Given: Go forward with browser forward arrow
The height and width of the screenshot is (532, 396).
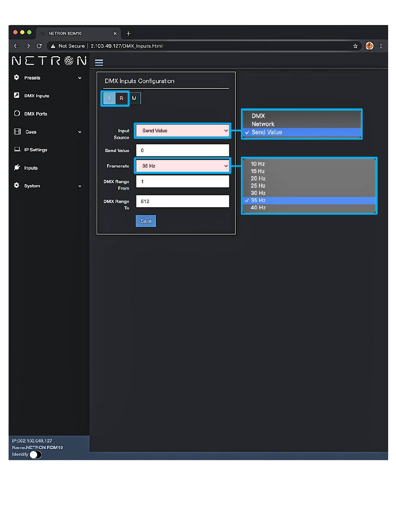Looking at the screenshot, I should point(28,46).
